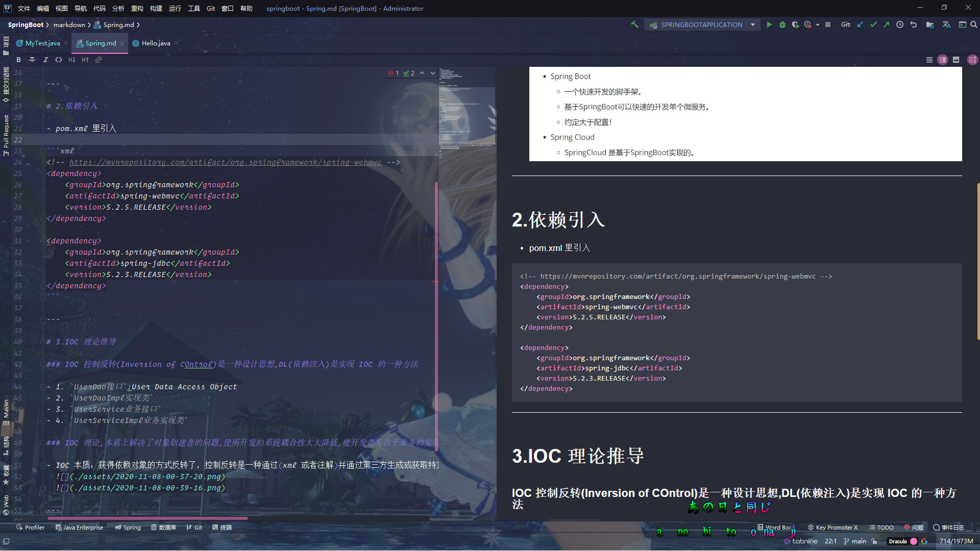The height and width of the screenshot is (551, 980).
Task: Click the cursor position 22:1 indicator
Action: click(830, 541)
